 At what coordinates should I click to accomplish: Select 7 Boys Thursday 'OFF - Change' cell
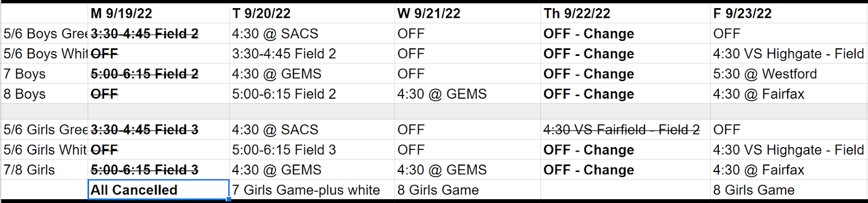tap(626, 74)
